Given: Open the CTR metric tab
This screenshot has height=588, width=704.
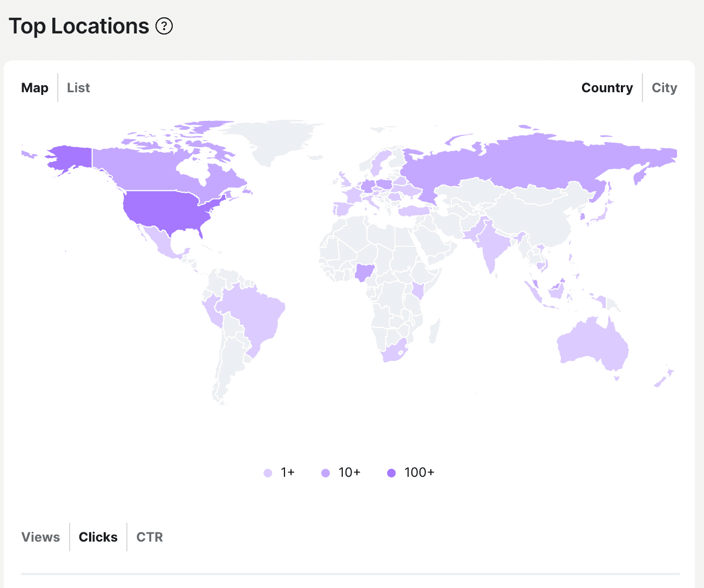Looking at the screenshot, I should [150, 537].
